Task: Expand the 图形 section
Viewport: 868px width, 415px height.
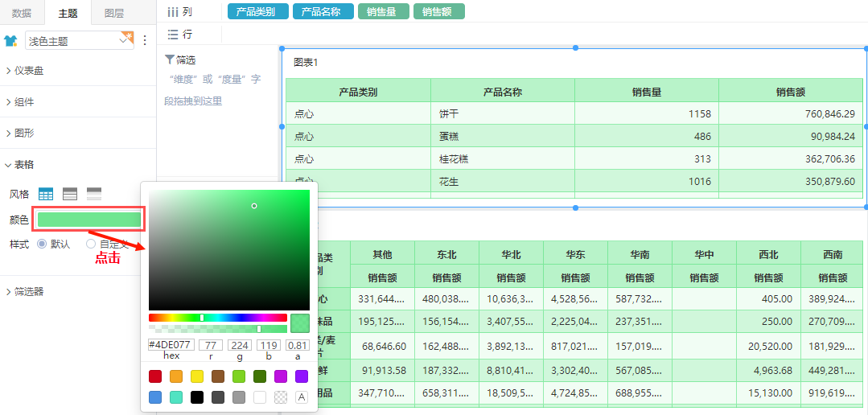Action: click(20, 133)
